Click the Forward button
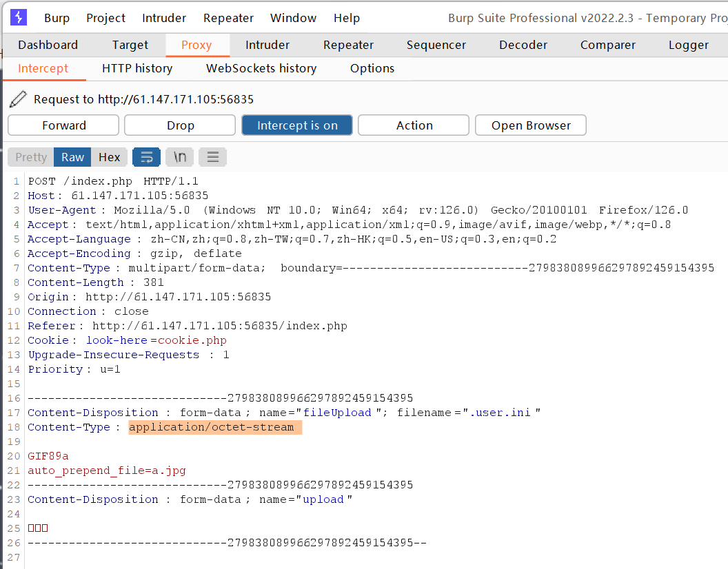728x569 pixels. (63, 125)
